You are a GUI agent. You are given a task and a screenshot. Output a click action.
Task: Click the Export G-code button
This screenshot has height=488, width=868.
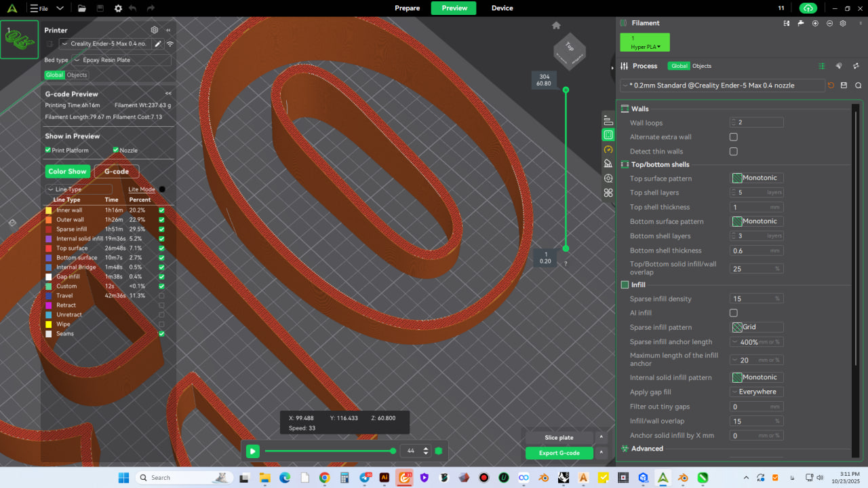pyautogui.click(x=559, y=453)
